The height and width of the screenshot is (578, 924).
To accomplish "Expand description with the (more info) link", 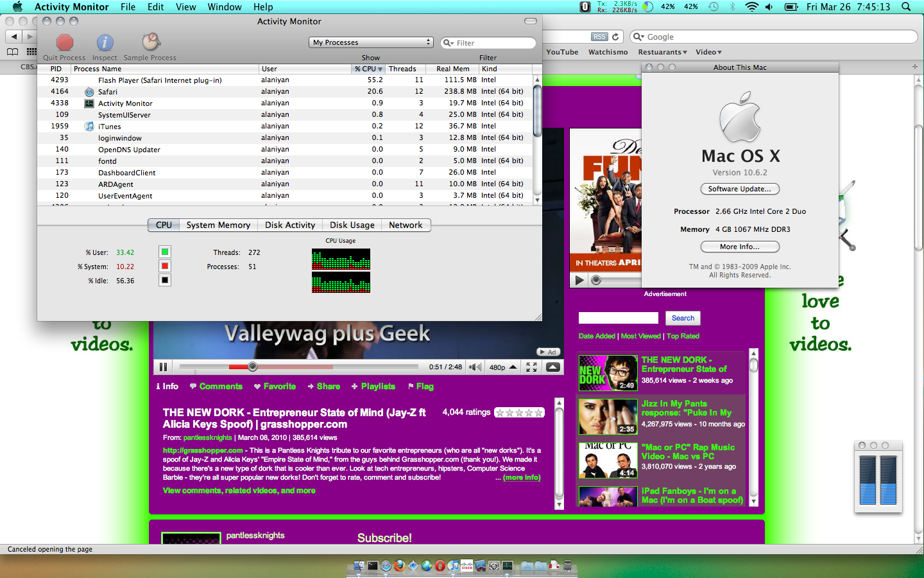I will click(x=522, y=478).
